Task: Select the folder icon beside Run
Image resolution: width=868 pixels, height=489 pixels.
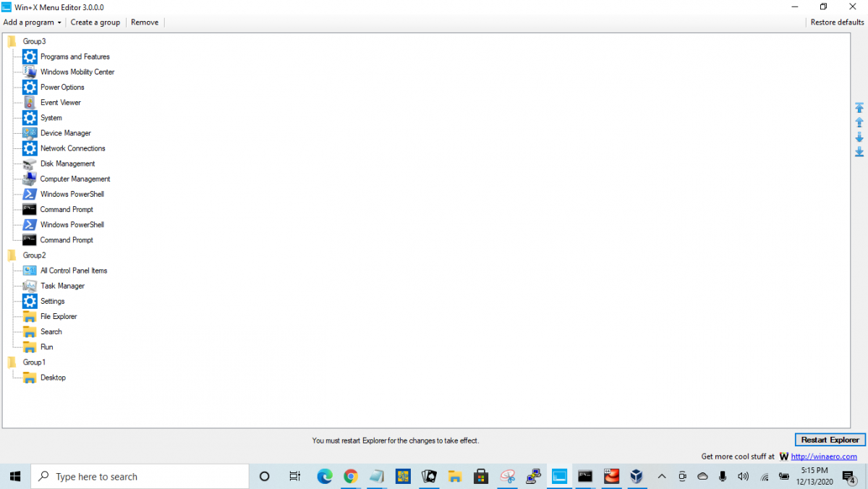Action: 30,346
